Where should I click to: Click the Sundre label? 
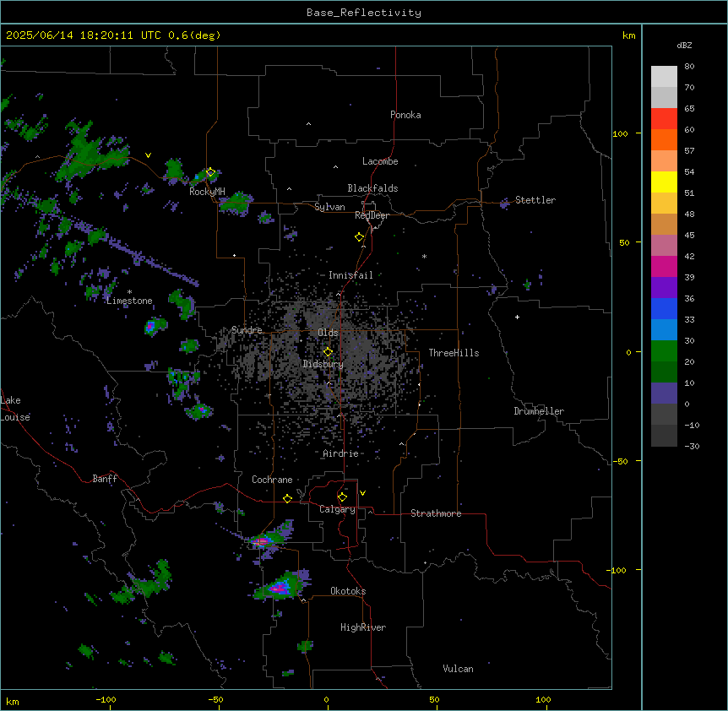(x=247, y=330)
